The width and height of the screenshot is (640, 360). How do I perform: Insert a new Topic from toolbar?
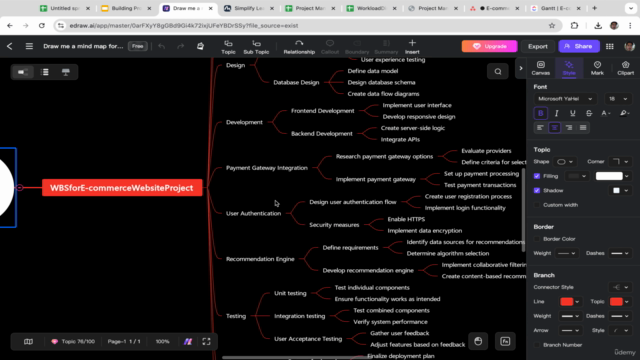tap(228, 47)
